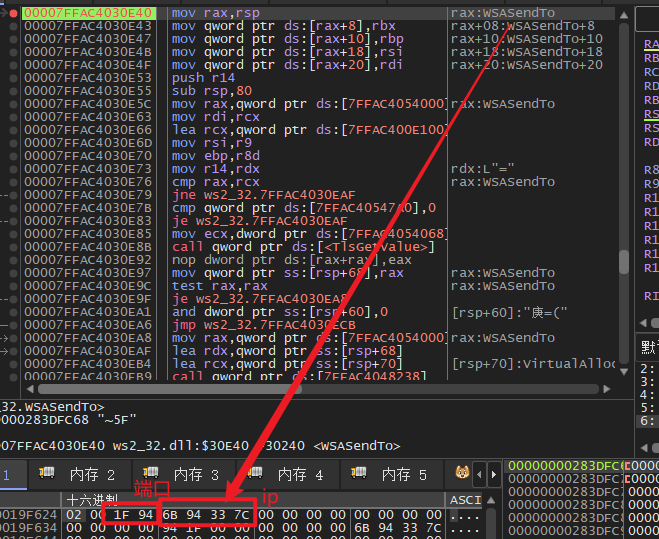Set breakpoint bullet at 00007FFAC4030E5C
Viewport: 659px width, 539px height.
click(13, 104)
